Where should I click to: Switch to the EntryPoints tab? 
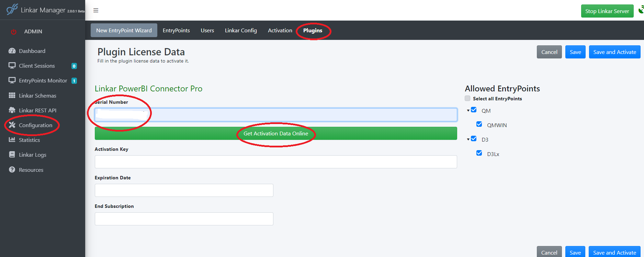tap(176, 30)
